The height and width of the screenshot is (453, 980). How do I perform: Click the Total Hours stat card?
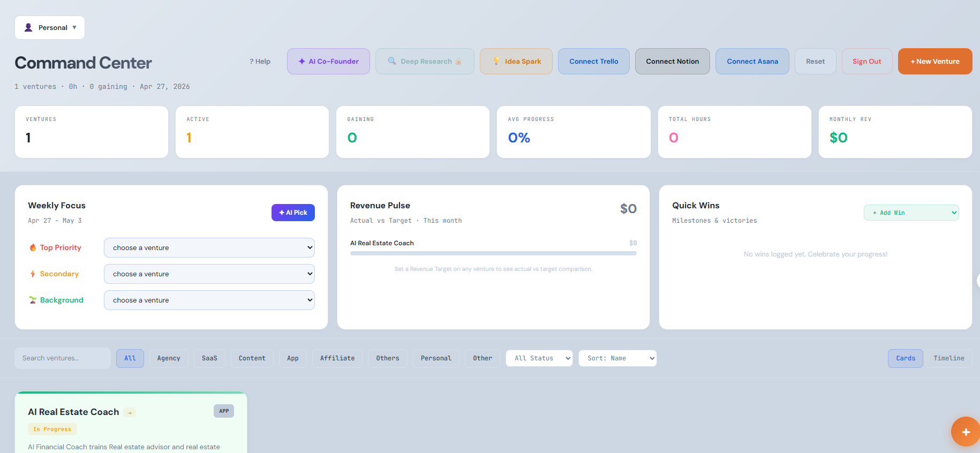tap(735, 132)
